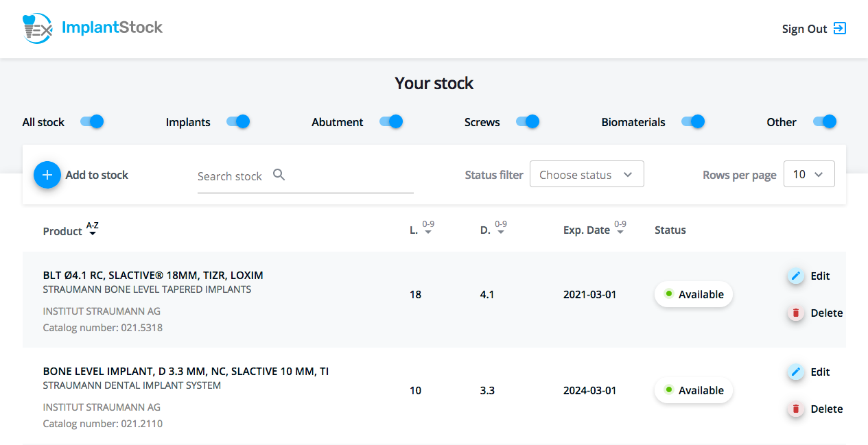Disable the Implants filter switch

tap(238, 121)
